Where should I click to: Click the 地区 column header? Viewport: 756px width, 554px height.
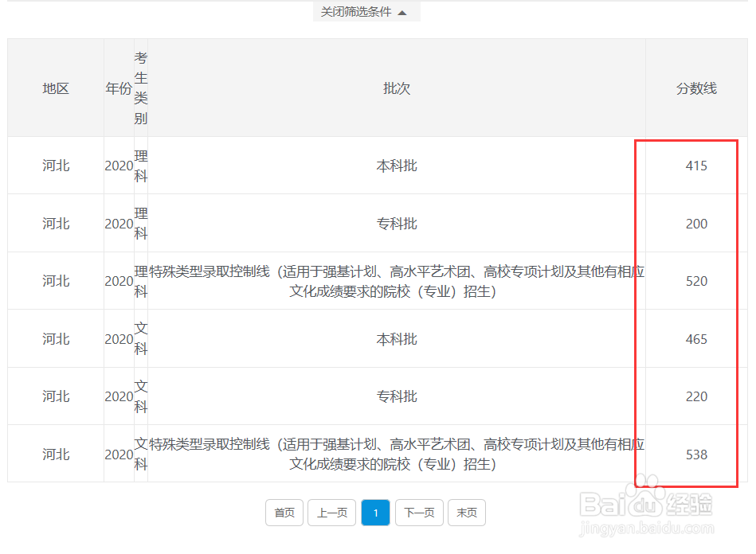56,88
